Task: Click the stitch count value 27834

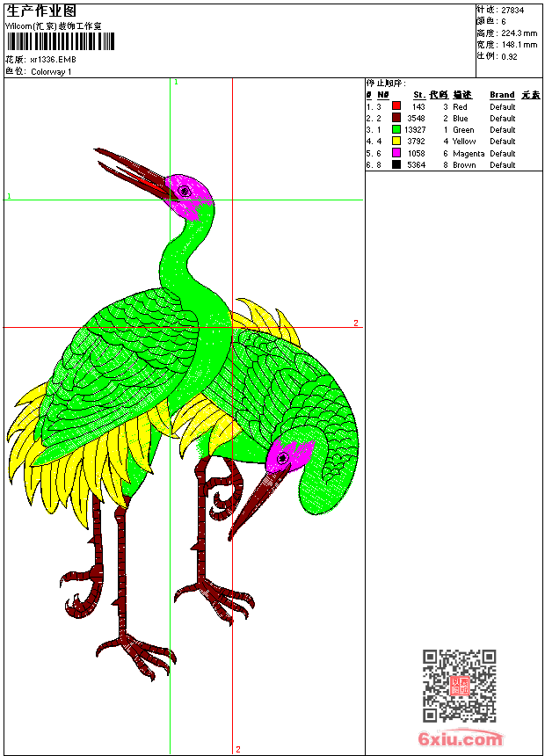Action: pyautogui.click(x=512, y=11)
